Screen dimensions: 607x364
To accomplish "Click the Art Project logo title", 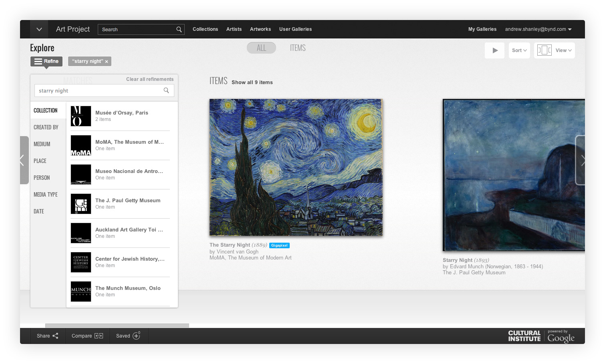I will pyautogui.click(x=73, y=29).
